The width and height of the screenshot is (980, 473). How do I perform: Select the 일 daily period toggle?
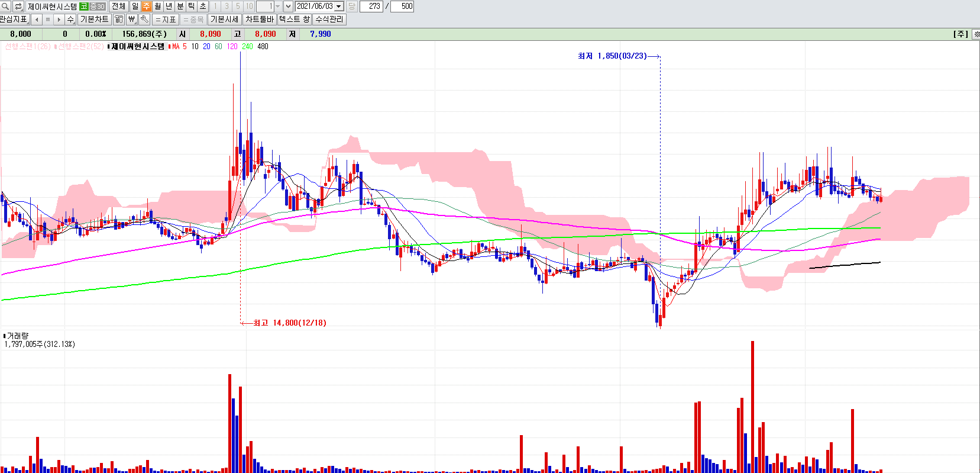(x=135, y=6)
